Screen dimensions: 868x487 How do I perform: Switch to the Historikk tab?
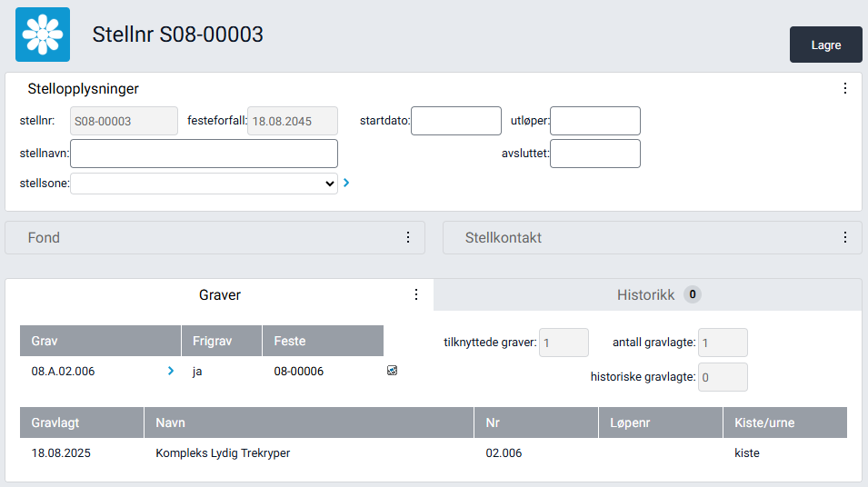coord(646,294)
